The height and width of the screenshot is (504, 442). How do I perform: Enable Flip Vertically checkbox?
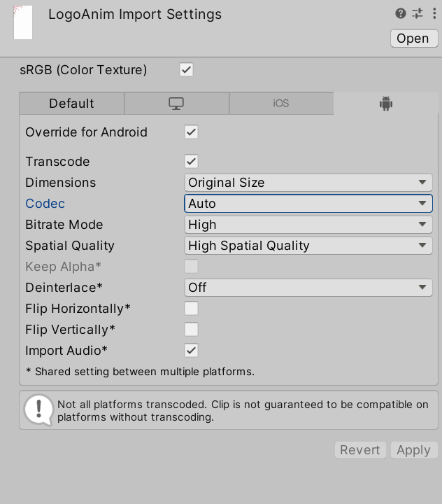(191, 330)
